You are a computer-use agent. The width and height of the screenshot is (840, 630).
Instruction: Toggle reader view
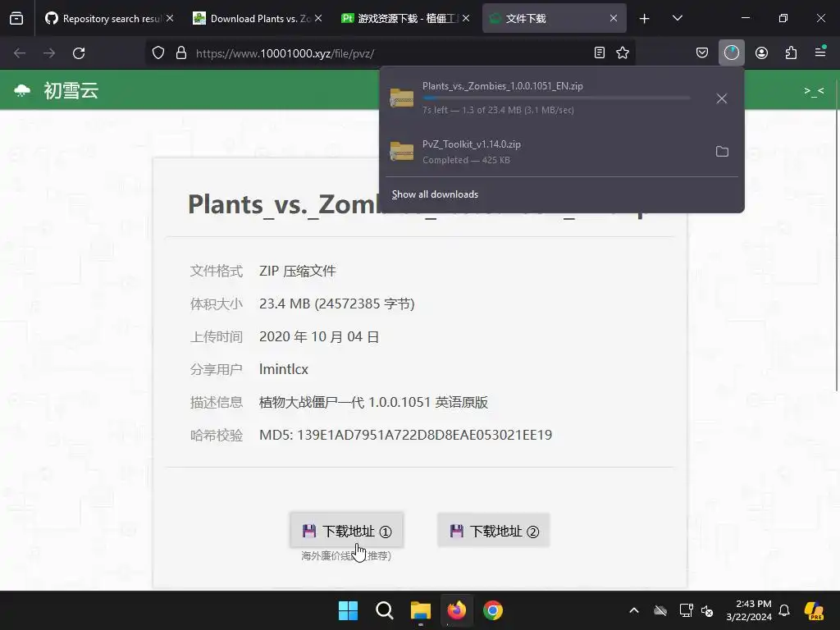(x=600, y=52)
